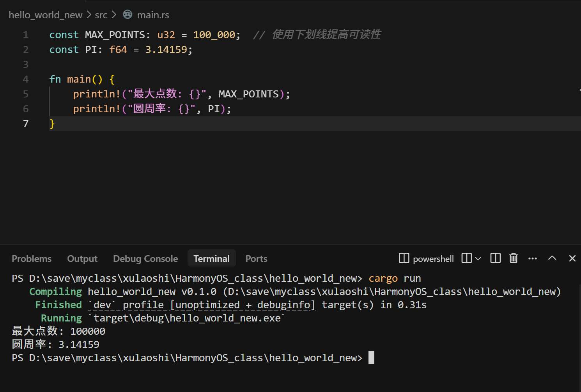
Task: Click the const keyword on line 2
Action: pyautogui.click(x=64, y=50)
